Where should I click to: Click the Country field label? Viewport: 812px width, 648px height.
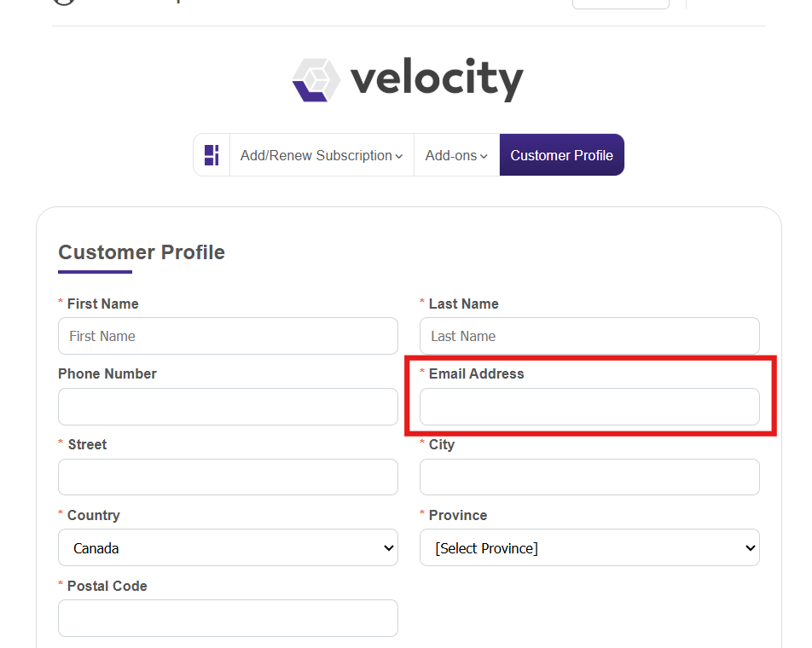93,515
